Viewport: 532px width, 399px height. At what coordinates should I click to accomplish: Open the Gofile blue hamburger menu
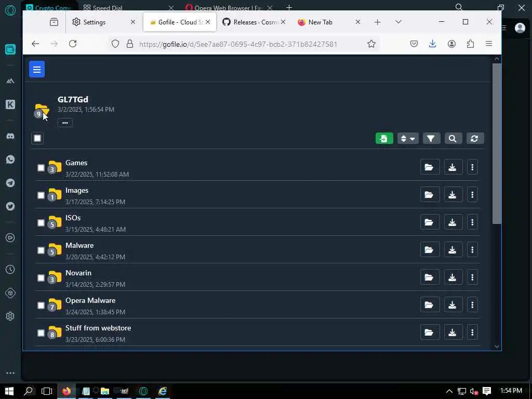[37, 69]
